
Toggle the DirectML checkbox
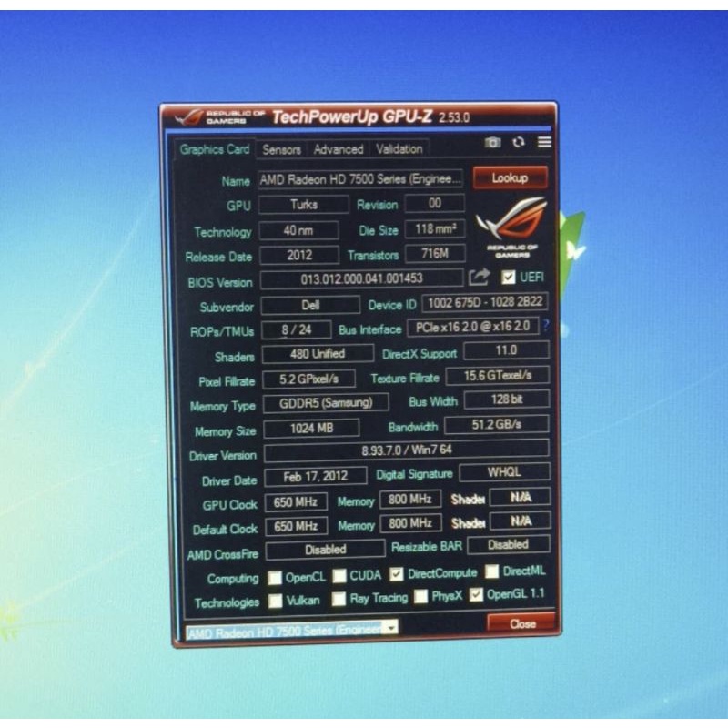(491, 571)
